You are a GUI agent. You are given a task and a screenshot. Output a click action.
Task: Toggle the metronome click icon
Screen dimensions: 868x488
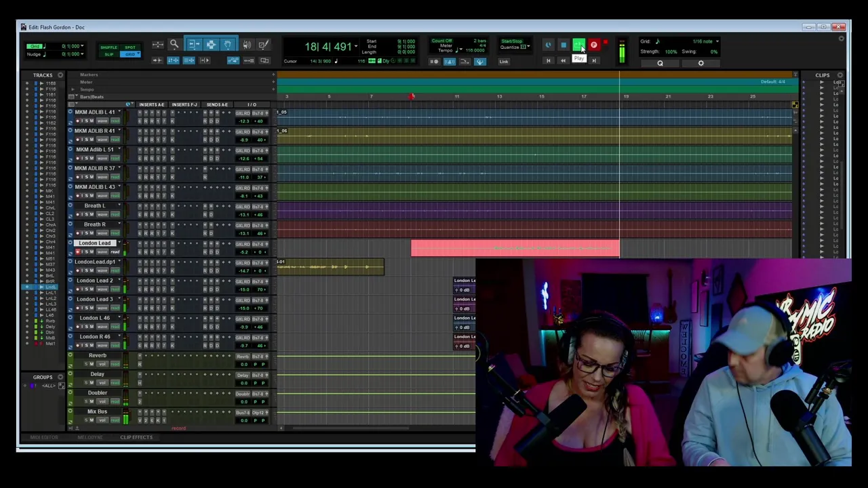[449, 62]
